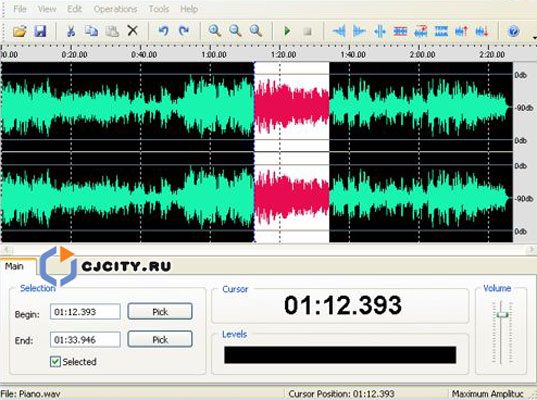Toggle the Selected checkbox
This screenshot has width=537, height=400.
click(55, 362)
